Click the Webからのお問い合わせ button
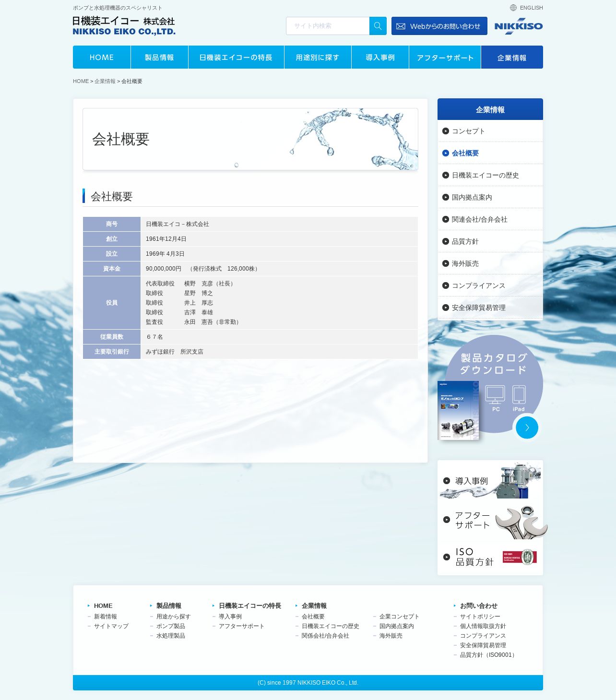 tap(439, 26)
